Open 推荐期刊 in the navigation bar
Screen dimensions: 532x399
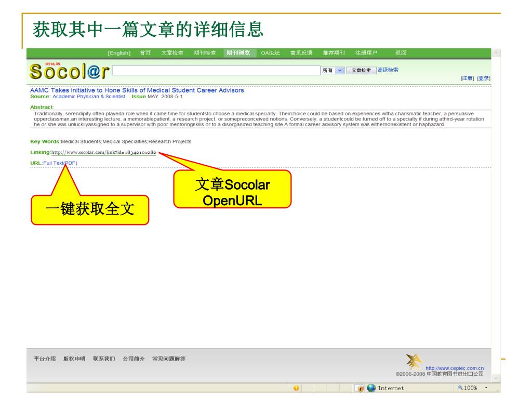(334, 53)
